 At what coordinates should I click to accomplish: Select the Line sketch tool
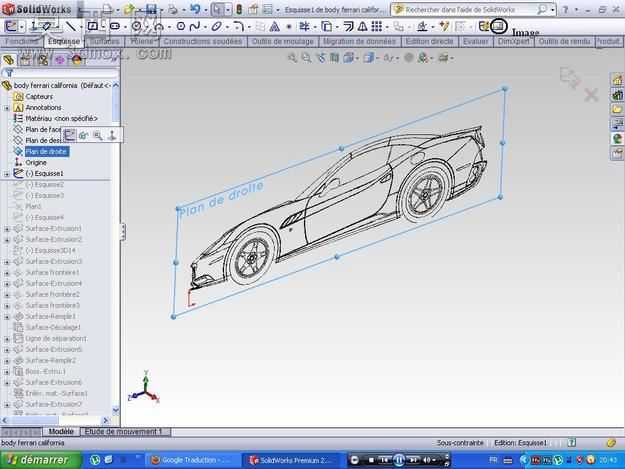[71, 27]
